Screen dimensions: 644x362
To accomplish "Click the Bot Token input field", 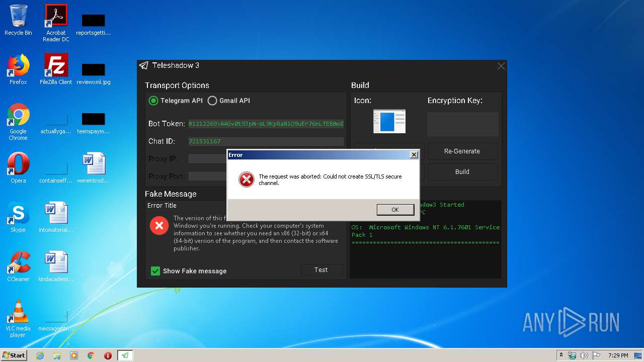I will [x=266, y=124].
